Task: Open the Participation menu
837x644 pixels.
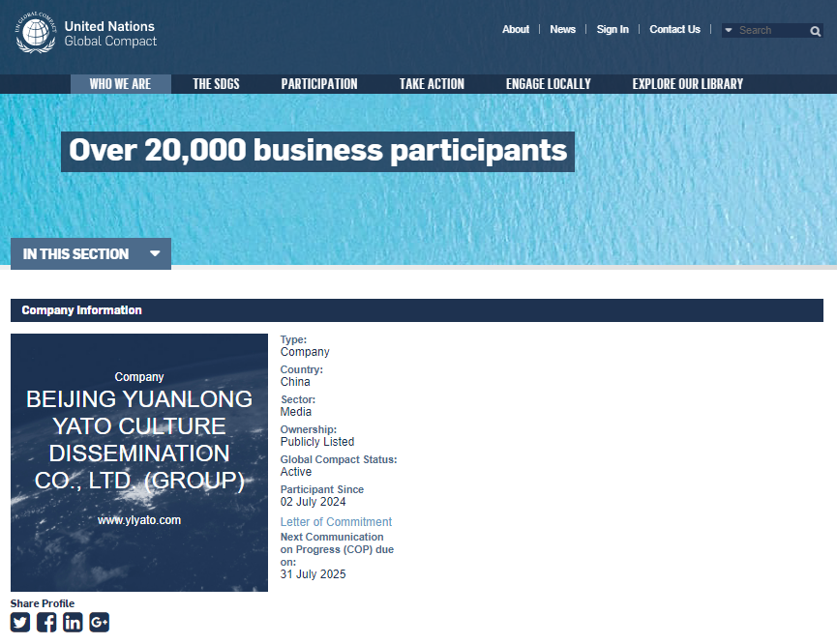Action: point(319,84)
